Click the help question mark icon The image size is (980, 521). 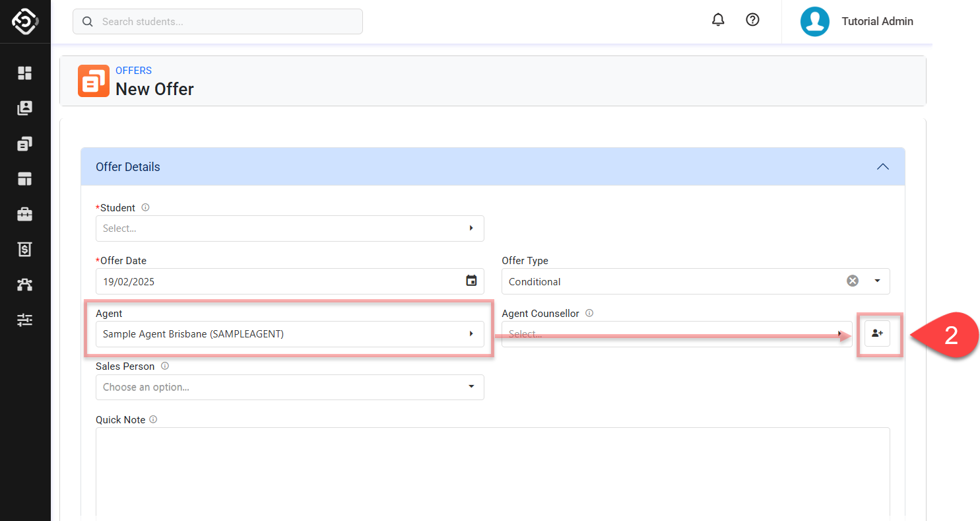[752, 20]
